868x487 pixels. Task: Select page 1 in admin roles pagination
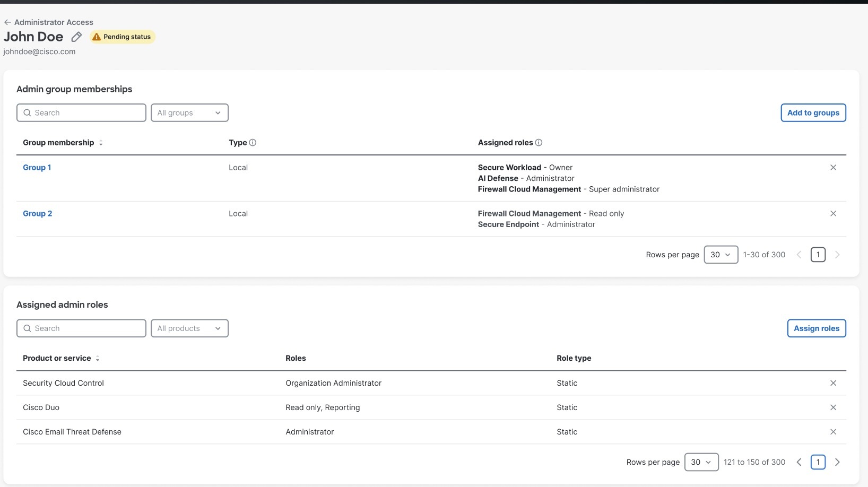coord(818,462)
